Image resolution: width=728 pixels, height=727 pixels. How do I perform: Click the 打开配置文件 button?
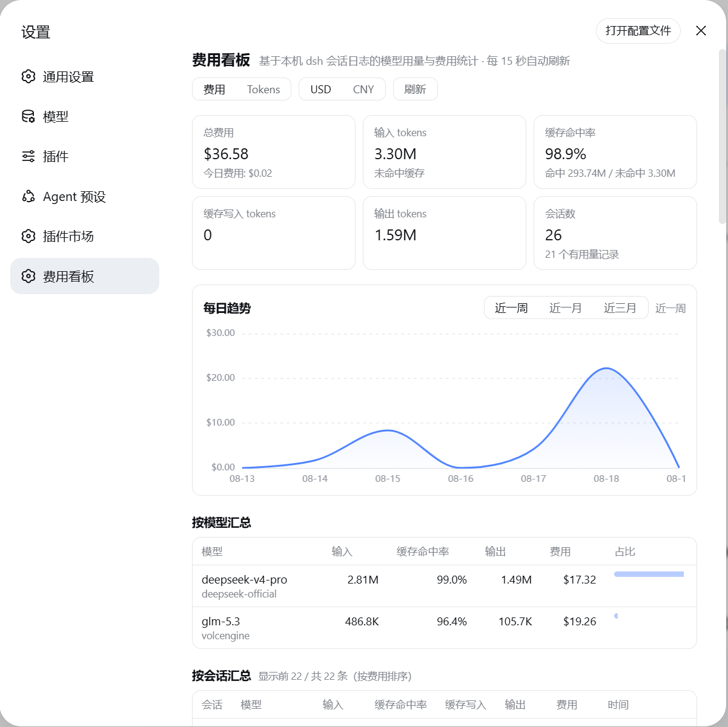tap(638, 31)
